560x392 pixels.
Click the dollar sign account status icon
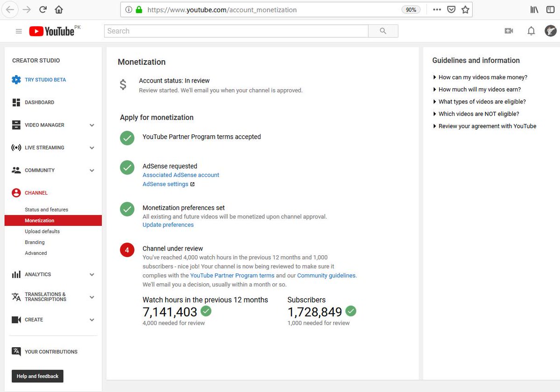click(x=123, y=84)
